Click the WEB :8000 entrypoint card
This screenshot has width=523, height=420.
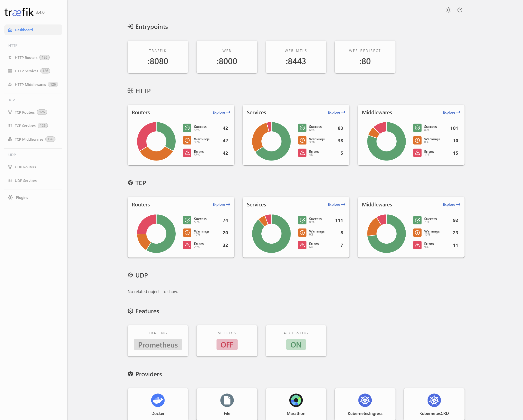point(226,57)
